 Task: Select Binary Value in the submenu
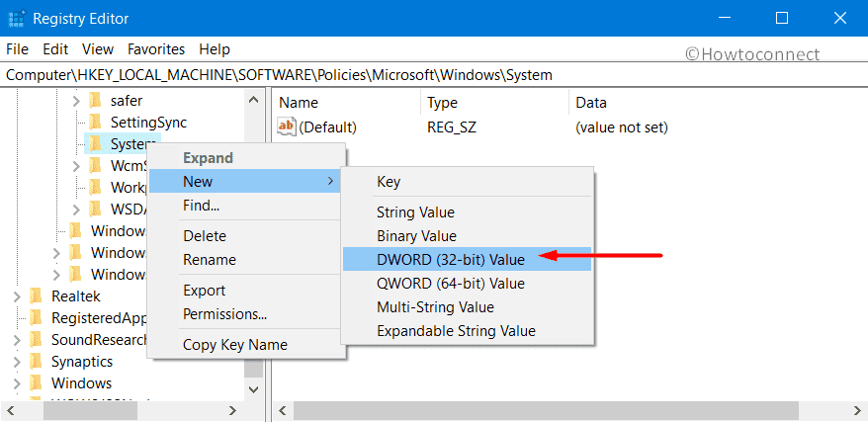click(468, 236)
